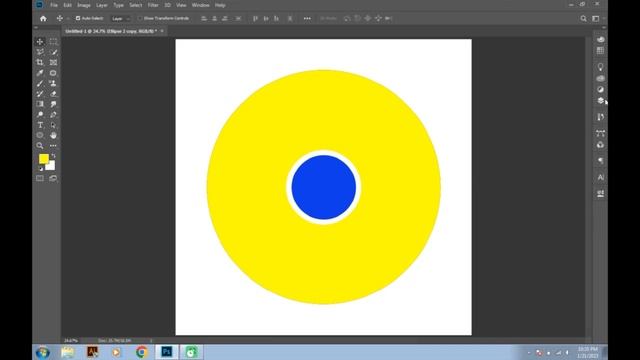The image size is (640, 360).
Task: Select the Gradient tool
Action: click(40, 104)
